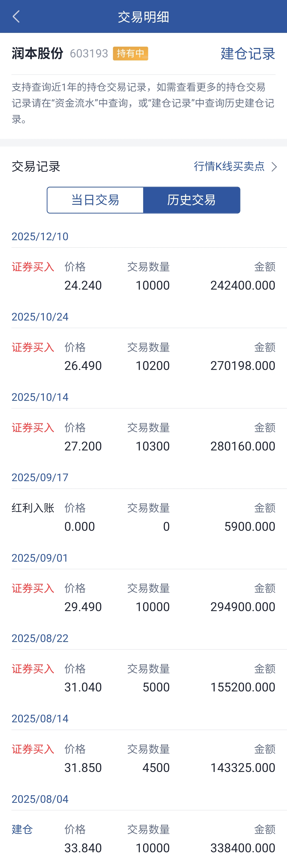Viewport: 287px width, 868px height.
Task: Tap the 338400.000 amount value
Action: pyautogui.click(x=243, y=848)
